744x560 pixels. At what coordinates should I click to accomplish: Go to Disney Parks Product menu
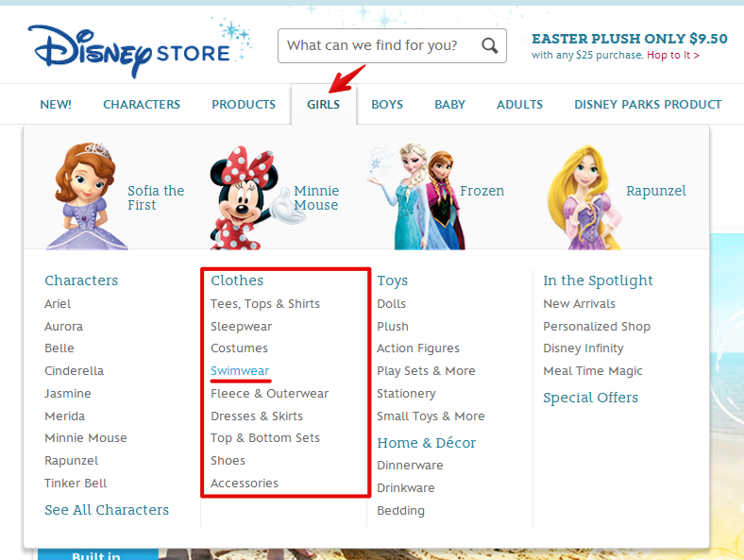648,104
